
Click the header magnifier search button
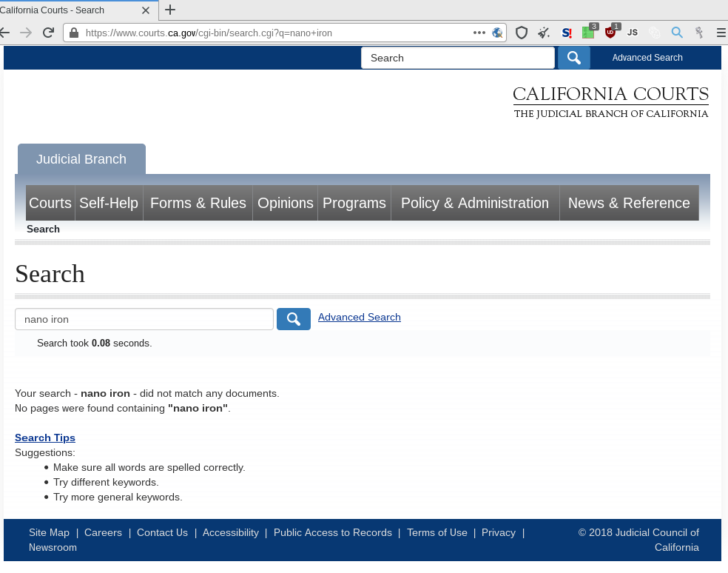click(x=574, y=58)
